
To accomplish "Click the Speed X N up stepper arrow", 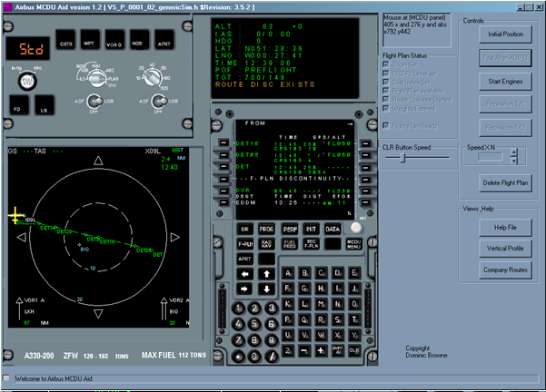I will coord(513,152).
